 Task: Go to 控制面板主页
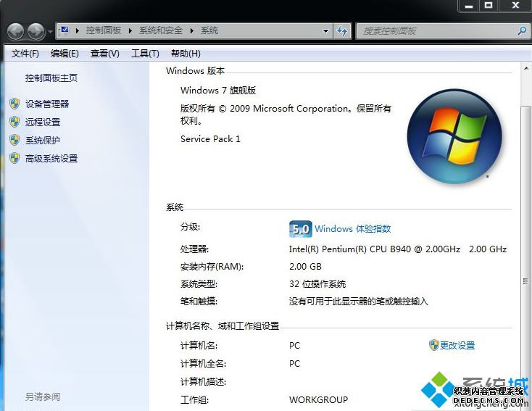click(51, 78)
